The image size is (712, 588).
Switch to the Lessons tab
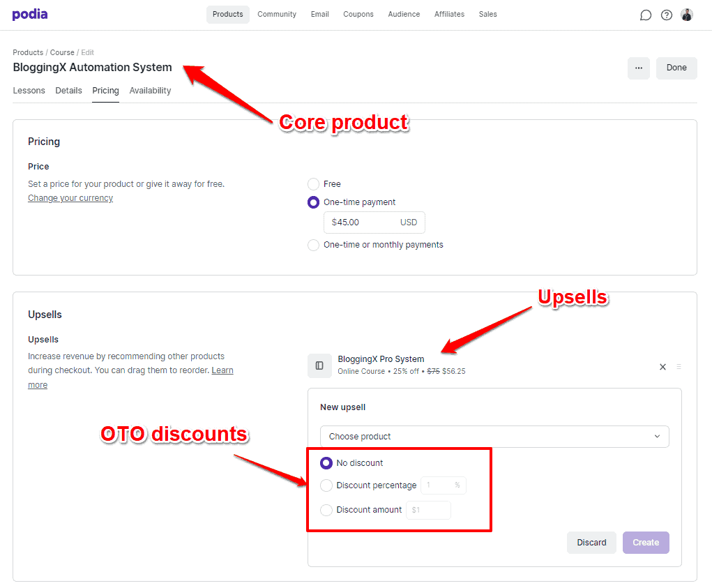29,91
